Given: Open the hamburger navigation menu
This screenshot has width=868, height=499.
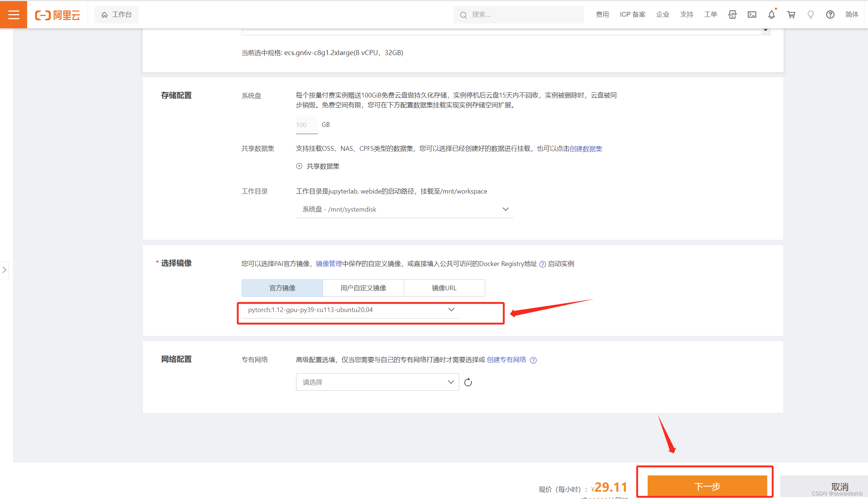Looking at the screenshot, I should [x=13, y=14].
